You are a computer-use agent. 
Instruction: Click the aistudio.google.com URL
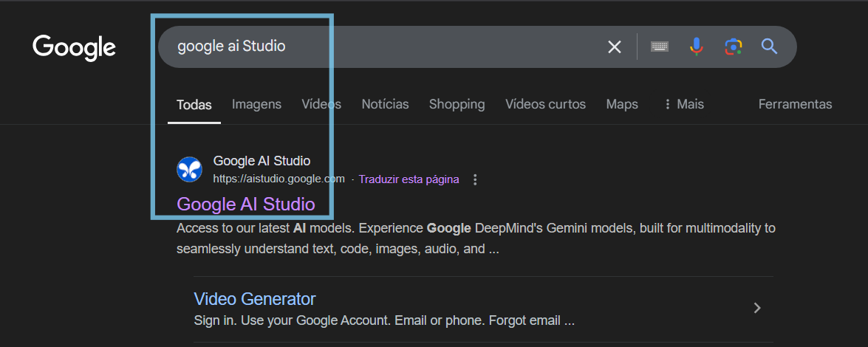pos(279,179)
